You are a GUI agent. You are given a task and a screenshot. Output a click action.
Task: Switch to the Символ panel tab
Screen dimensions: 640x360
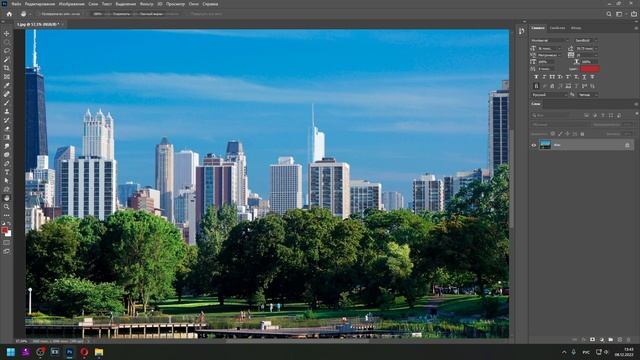point(538,28)
